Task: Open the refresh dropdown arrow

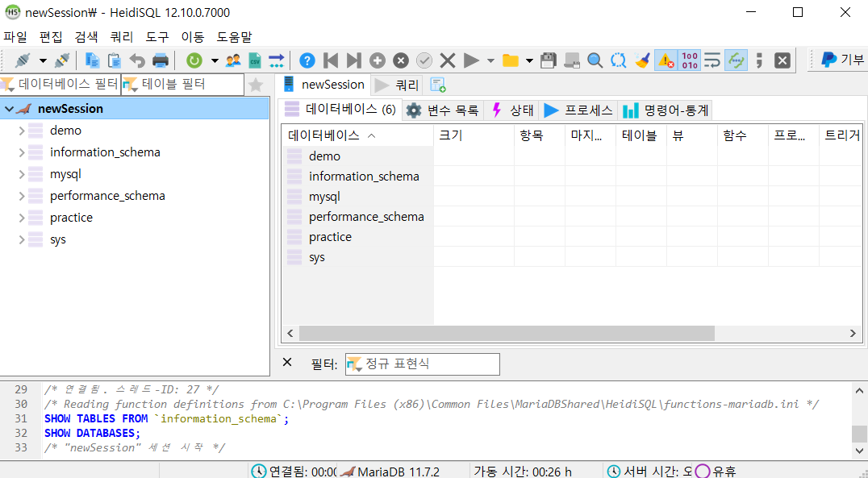Action: 215,60
